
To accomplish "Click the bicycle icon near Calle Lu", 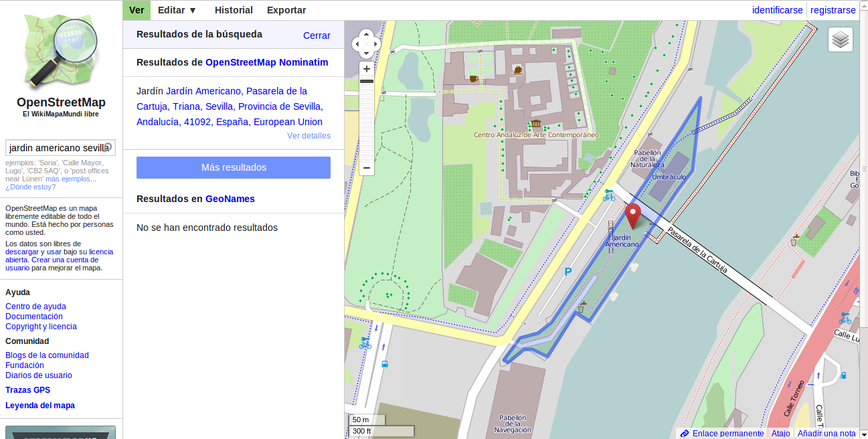I will [x=845, y=319].
